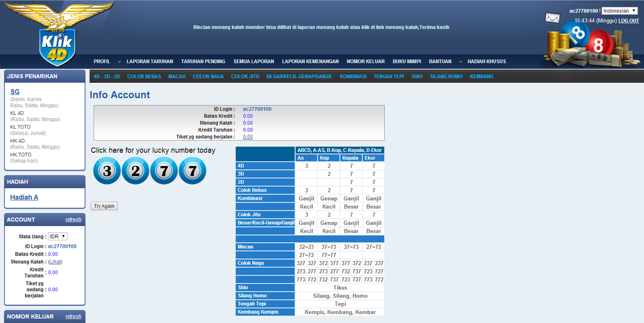
Task: Switch to the COLOK BEBAS tab
Action: tap(144, 77)
